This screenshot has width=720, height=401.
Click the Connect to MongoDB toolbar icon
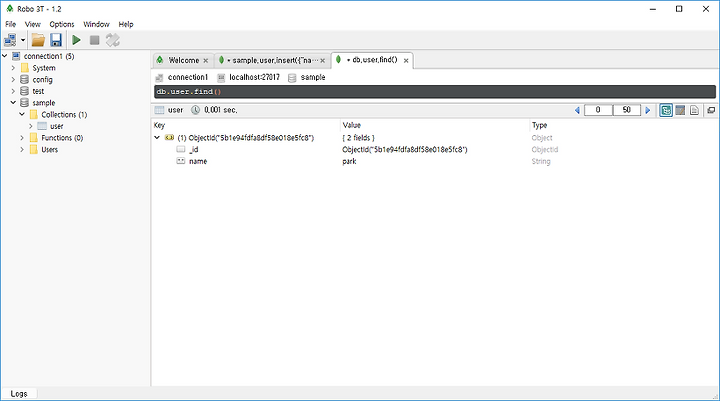click(x=10, y=40)
